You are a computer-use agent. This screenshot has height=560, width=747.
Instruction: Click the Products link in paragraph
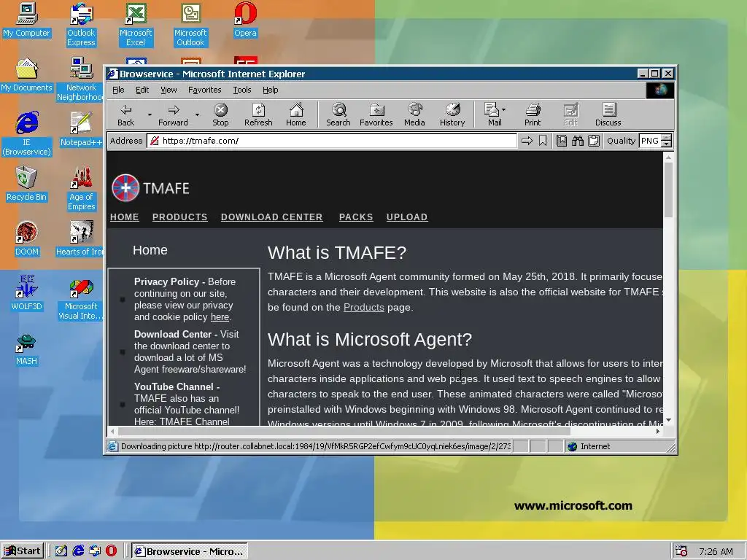pos(363,308)
